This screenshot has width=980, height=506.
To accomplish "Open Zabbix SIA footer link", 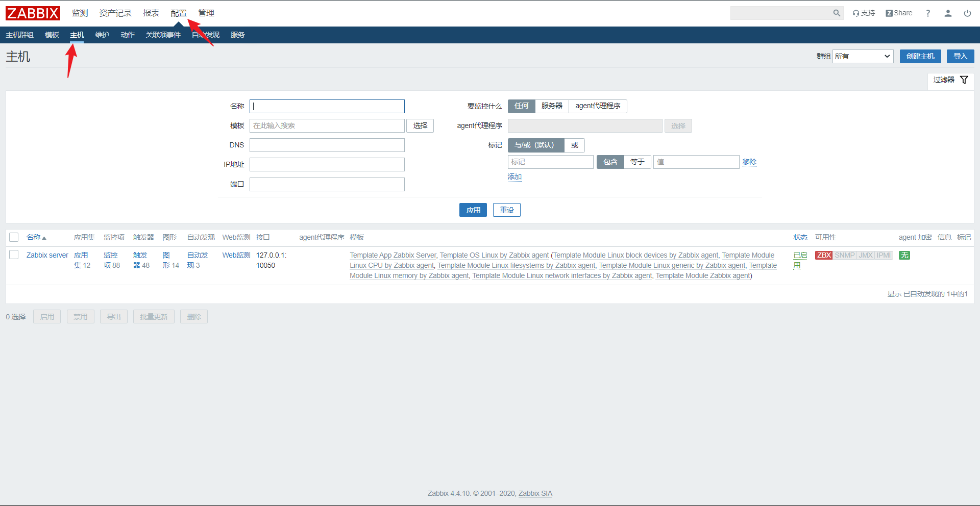I will pyautogui.click(x=535, y=494).
